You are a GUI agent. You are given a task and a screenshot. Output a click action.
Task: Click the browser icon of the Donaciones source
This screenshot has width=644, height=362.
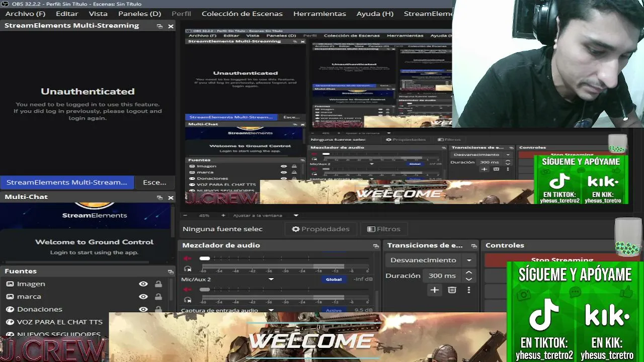point(10,309)
